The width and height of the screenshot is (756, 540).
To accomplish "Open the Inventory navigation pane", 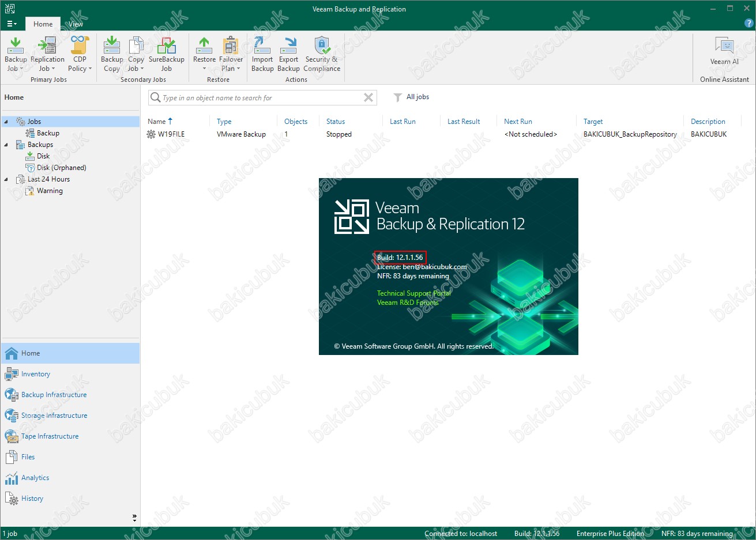I will (x=70, y=374).
